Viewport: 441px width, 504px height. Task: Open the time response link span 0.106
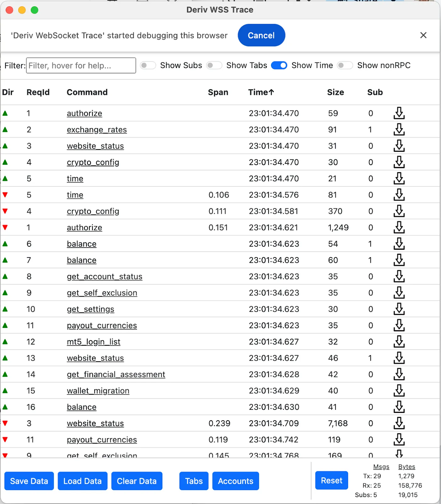click(75, 195)
